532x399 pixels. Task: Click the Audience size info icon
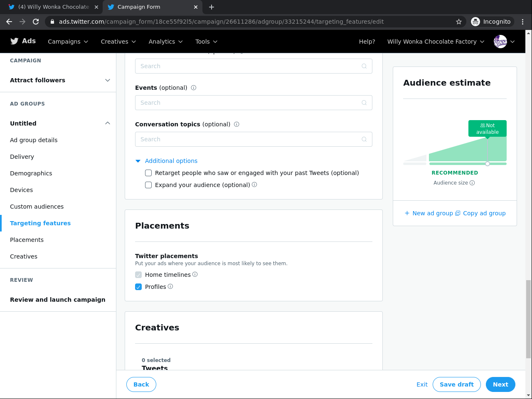pyautogui.click(x=472, y=183)
